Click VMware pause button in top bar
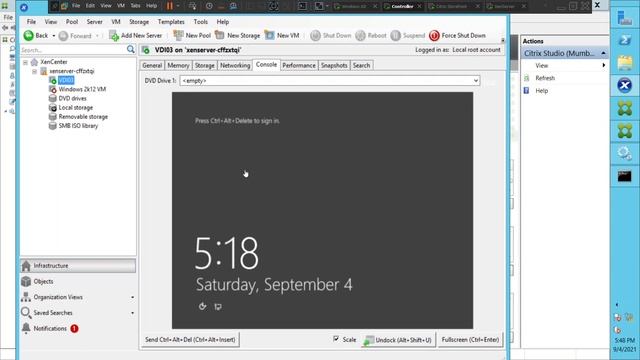Screen dimensions: 640x360 coord(169,6)
